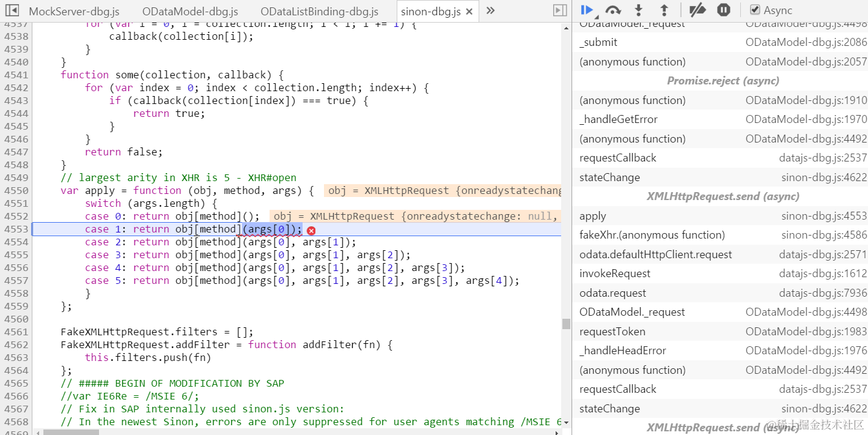
Task: Toggle pause on exceptions
Action: 724,10
